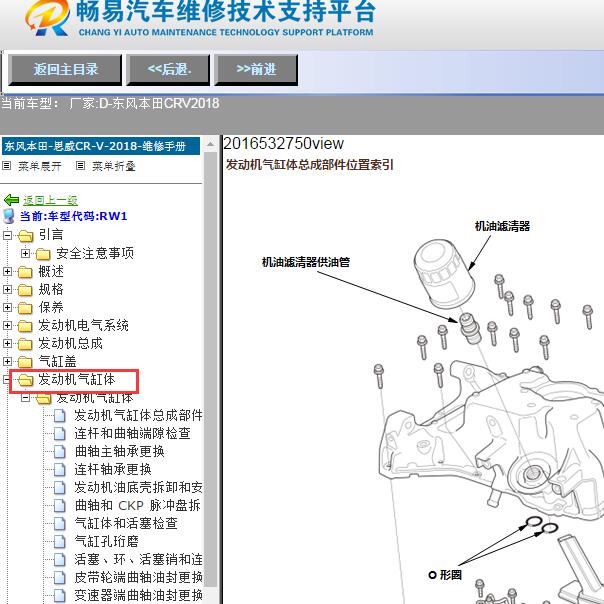Click the 返回上一级 link
This screenshot has width=604, height=604.
tap(50, 200)
